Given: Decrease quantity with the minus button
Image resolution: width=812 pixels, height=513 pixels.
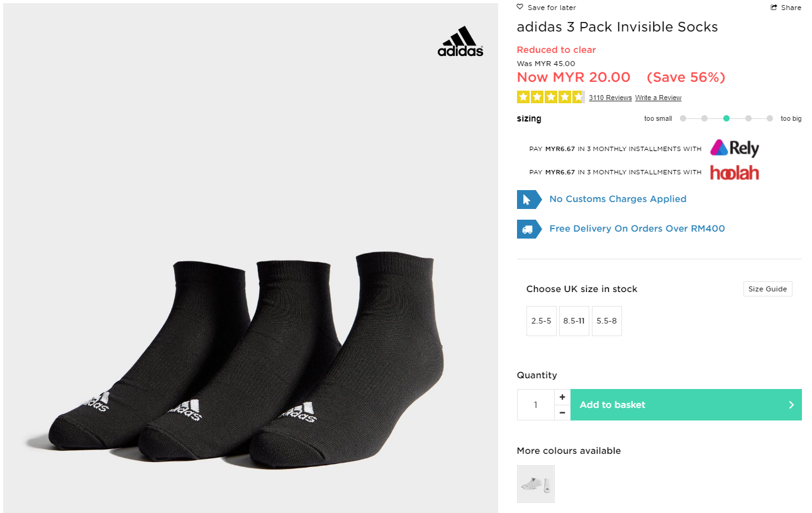Looking at the screenshot, I should pos(562,413).
